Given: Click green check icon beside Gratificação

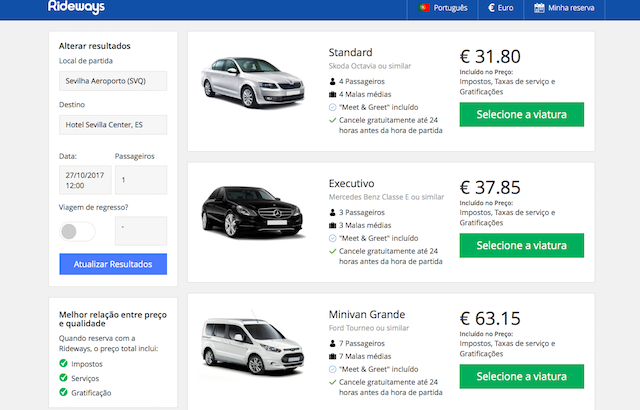Looking at the screenshot, I should [63, 392].
